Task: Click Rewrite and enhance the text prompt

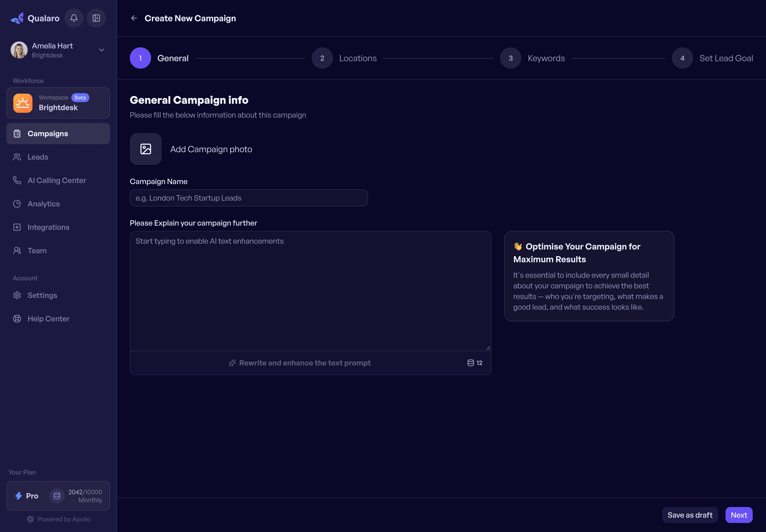Action: click(x=300, y=363)
